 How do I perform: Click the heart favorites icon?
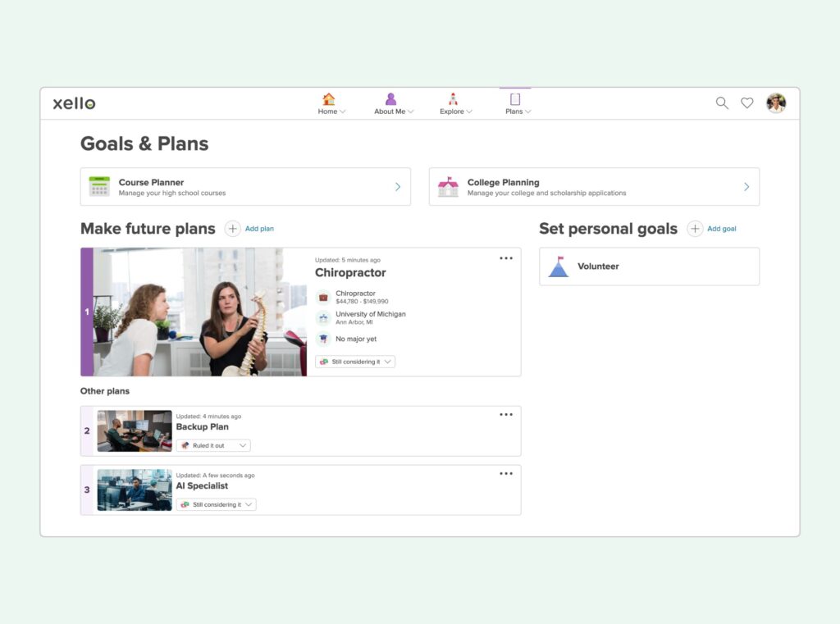click(x=746, y=103)
